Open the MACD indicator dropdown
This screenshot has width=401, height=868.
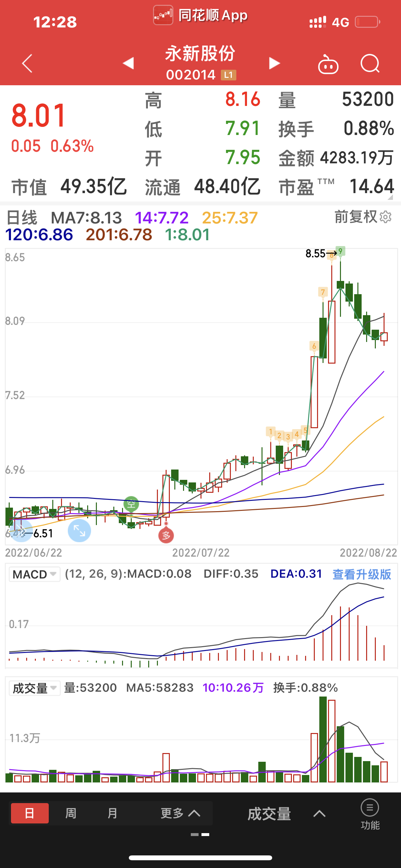(x=34, y=574)
